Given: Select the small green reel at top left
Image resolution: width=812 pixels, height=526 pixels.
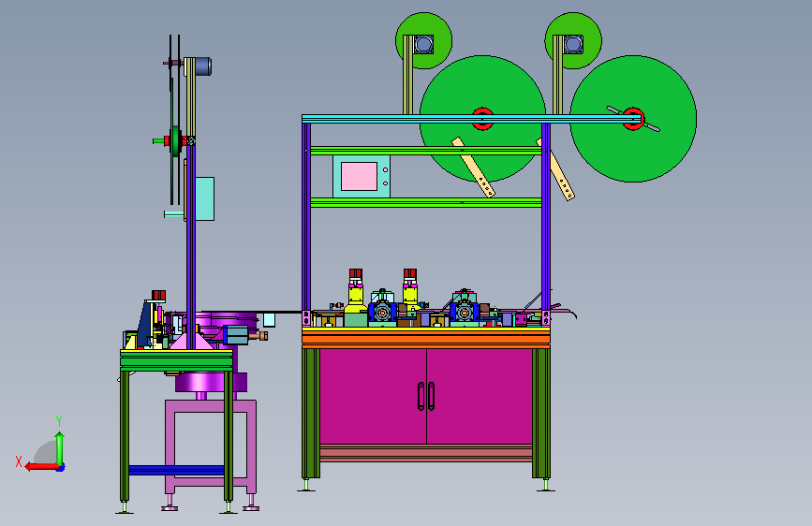Looking at the screenshot, I should coord(423,40).
